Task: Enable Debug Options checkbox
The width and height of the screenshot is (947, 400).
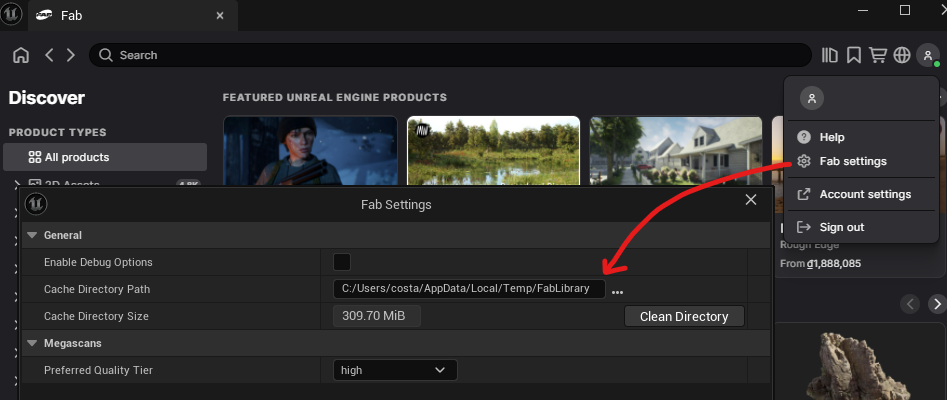Action: click(x=342, y=262)
